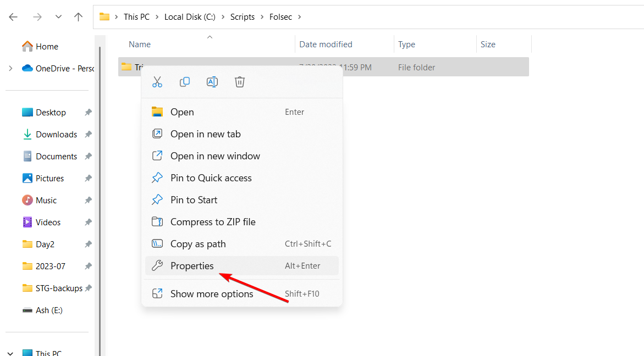The height and width of the screenshot is (356, 644).
Task: Click the Up one level arrow
Action: (78, 17)
